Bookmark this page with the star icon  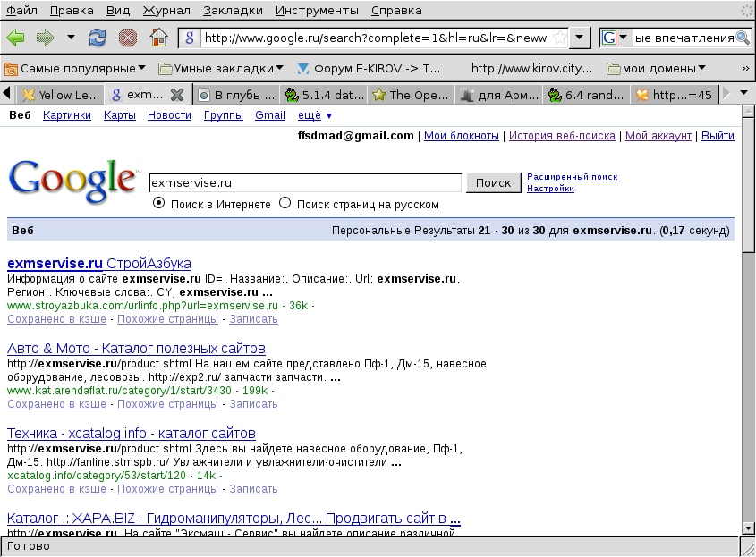(559, 38)
